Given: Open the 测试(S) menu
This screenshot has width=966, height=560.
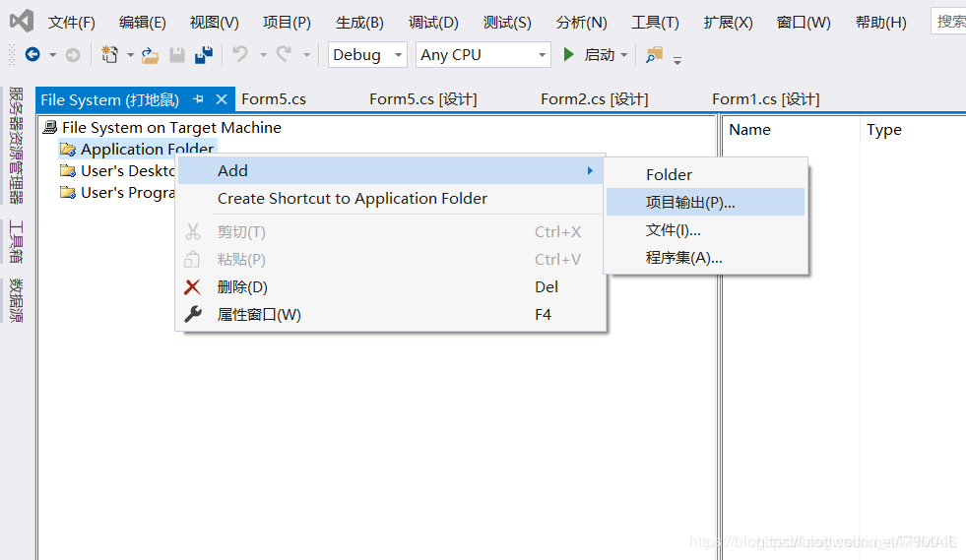Looking at the screenshot, I should coord(507,23).
